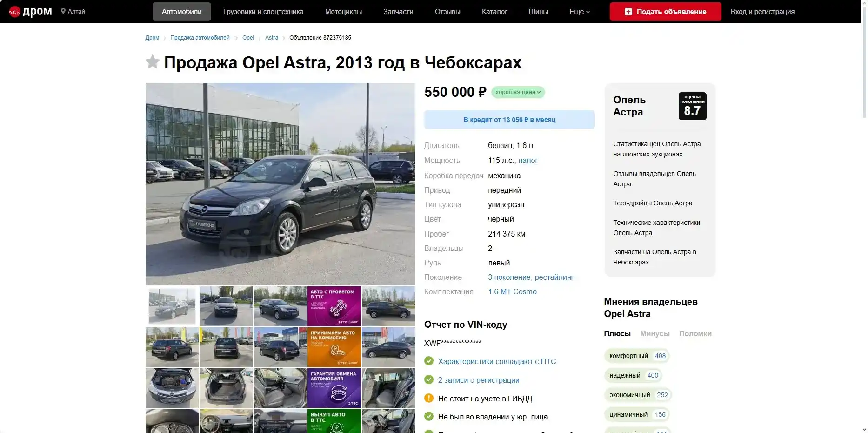Click В кредит от 13 056 ₽ button
Screen dimensions: 868x433
point(509,120)
